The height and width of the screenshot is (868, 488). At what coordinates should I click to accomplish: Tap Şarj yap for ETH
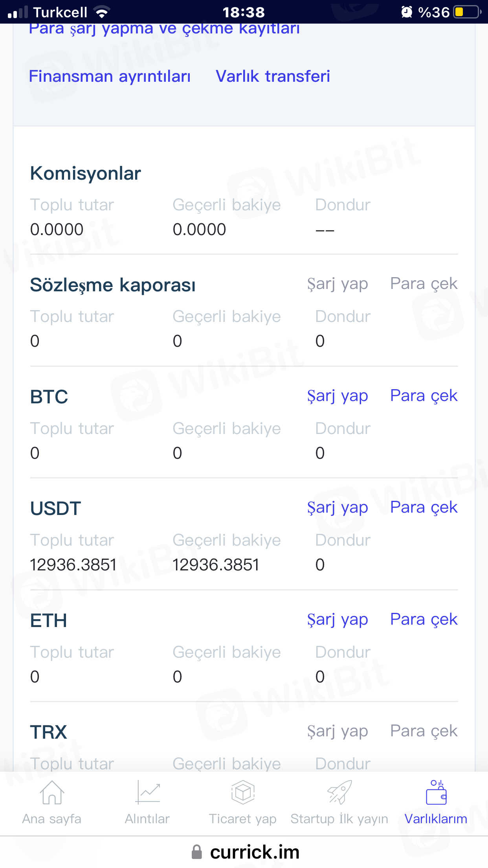338,620
